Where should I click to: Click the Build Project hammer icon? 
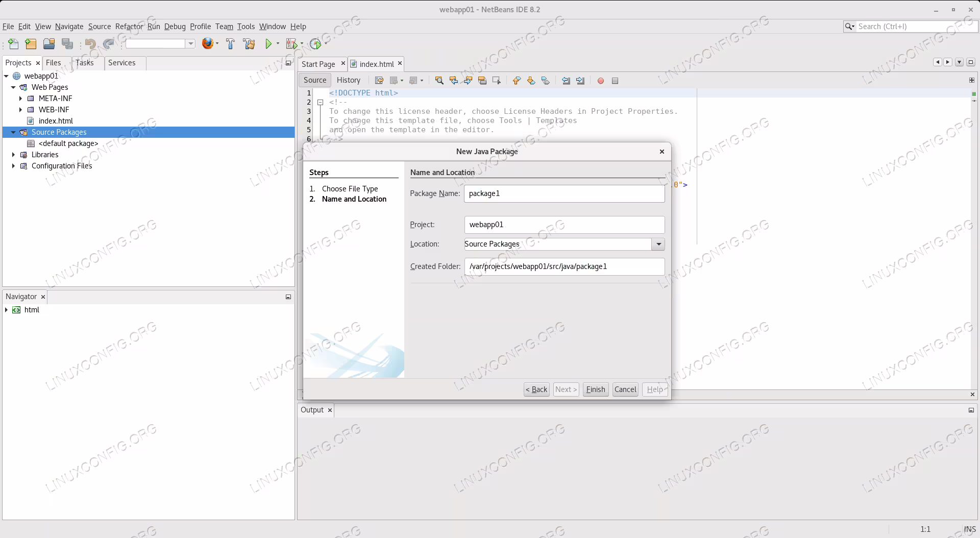click(x=230, y=44)
